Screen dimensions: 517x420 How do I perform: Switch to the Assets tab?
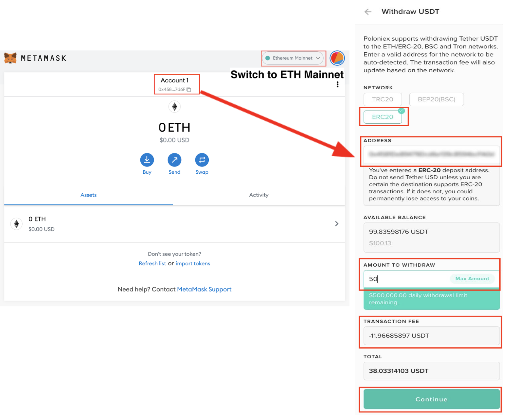click(88, 195)
